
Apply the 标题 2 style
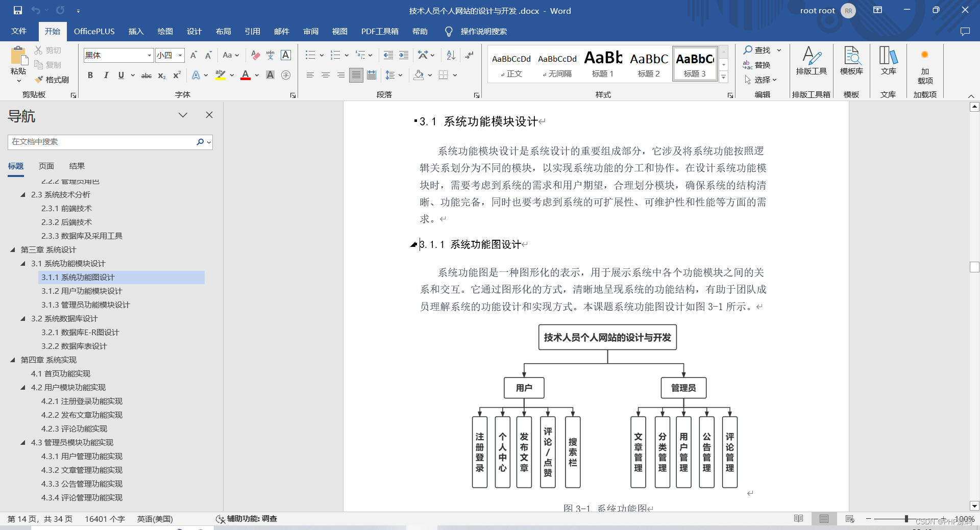(649, 64)
